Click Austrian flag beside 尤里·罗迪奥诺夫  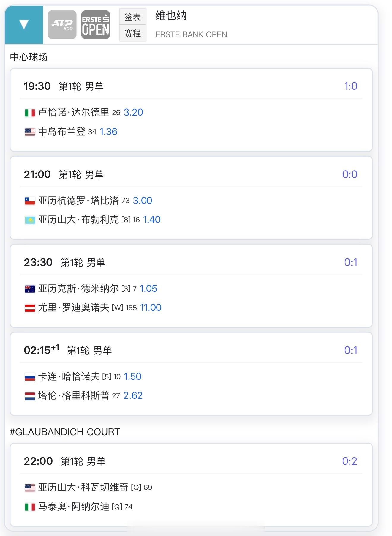pyautogui.click(x=30, y=308)
